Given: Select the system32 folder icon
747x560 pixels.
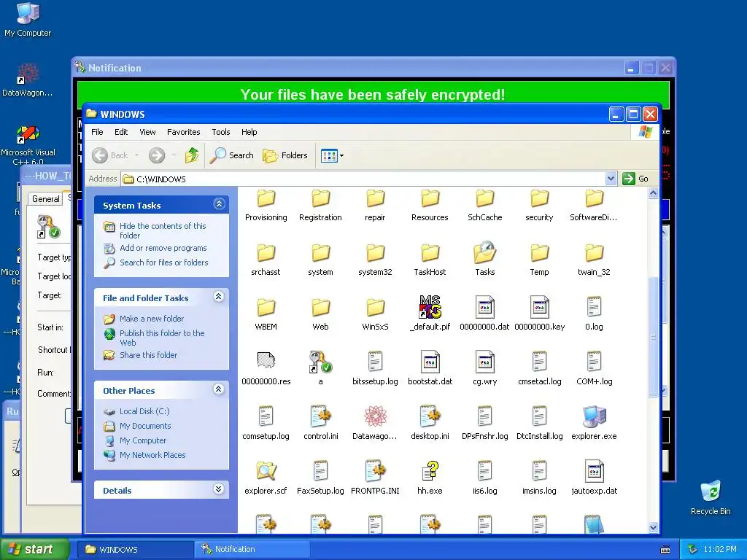Looking at the screenshot, I should click(x=375, y=253).
